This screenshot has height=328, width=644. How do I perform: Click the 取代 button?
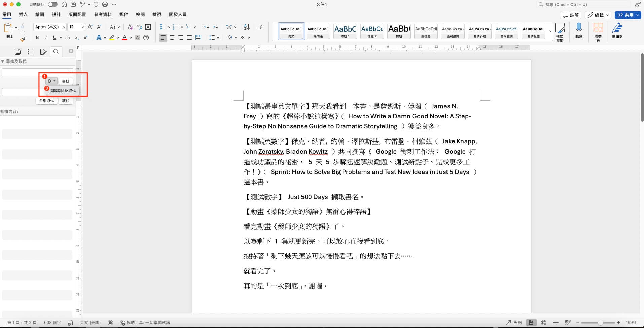coord(66,101)
